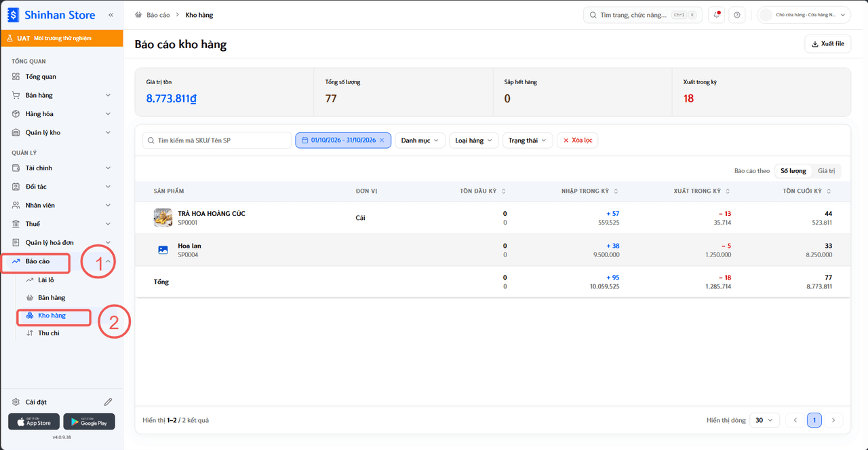Sort by Tồn đầu kỳ column arrows
The height and width of the screenshot is (450, 868).
click(x=503, y=191)
